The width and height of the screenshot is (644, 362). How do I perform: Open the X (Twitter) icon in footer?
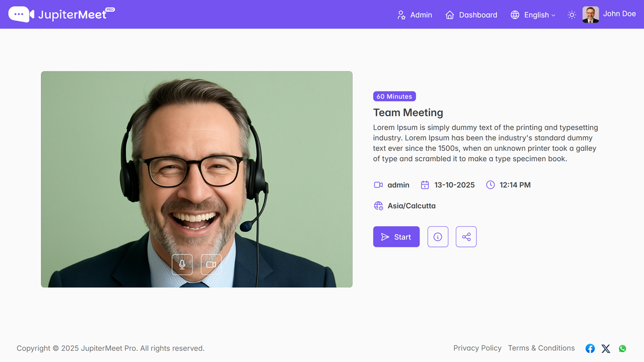point(606,348)
